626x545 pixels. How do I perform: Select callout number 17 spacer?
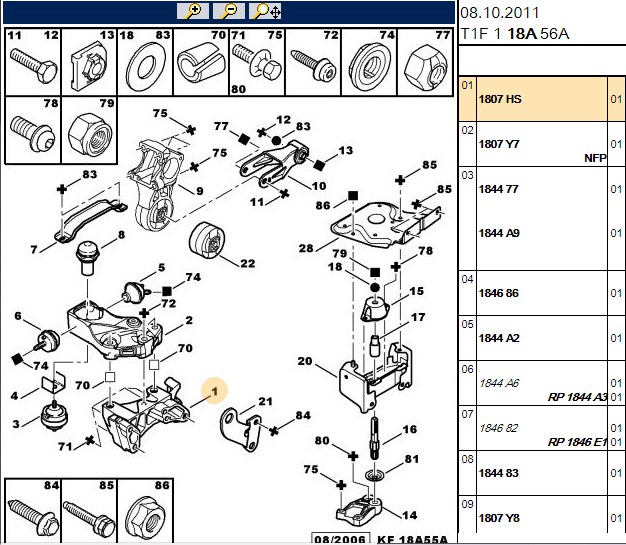(x=418, y=317)
